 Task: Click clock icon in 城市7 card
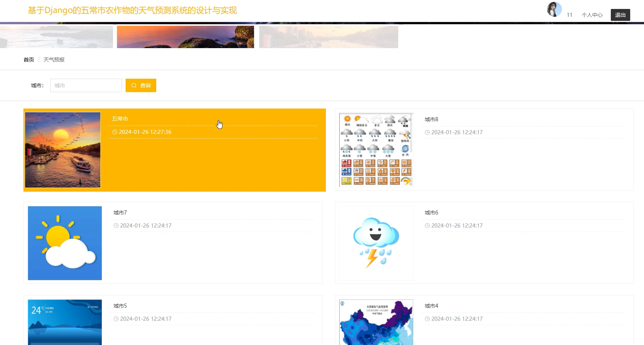tap(116, 226)
